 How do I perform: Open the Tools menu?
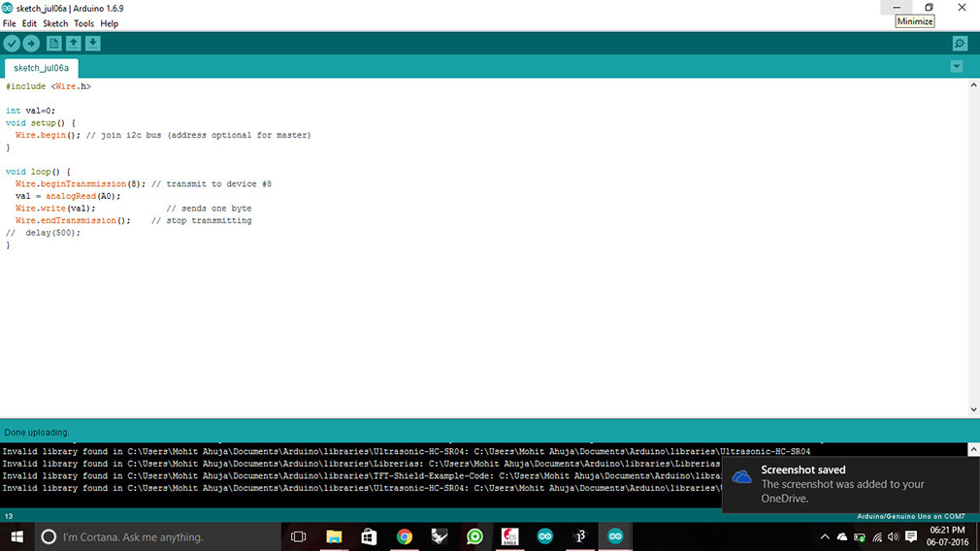83,23
